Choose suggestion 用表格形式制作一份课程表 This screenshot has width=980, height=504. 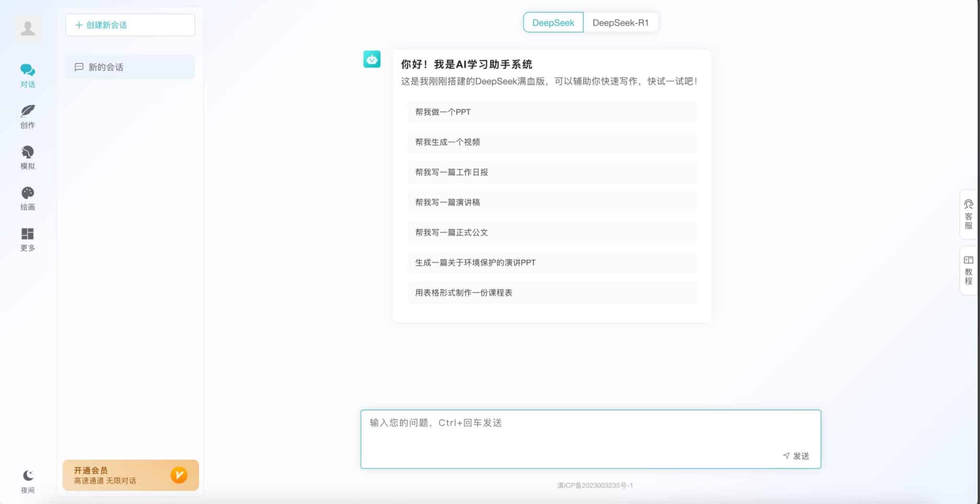(552, 293)
